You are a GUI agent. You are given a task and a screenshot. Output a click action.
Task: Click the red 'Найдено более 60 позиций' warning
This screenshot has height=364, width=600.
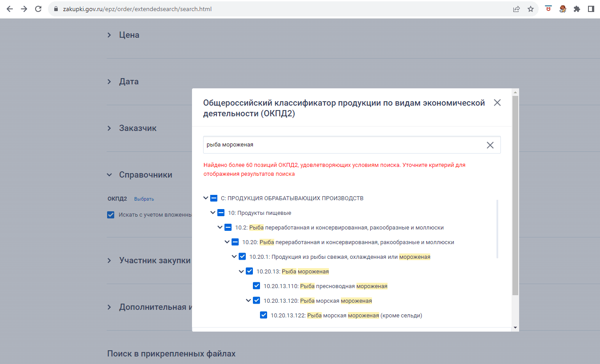click(334, 170)
